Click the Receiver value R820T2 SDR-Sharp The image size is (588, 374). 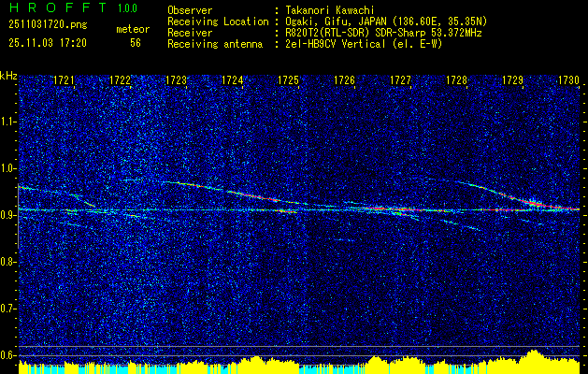(x=383, y=33)
